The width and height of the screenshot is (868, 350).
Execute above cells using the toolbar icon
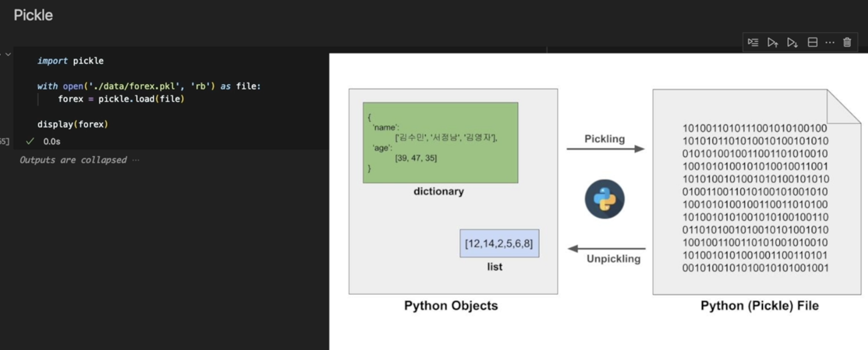point(772,43)
